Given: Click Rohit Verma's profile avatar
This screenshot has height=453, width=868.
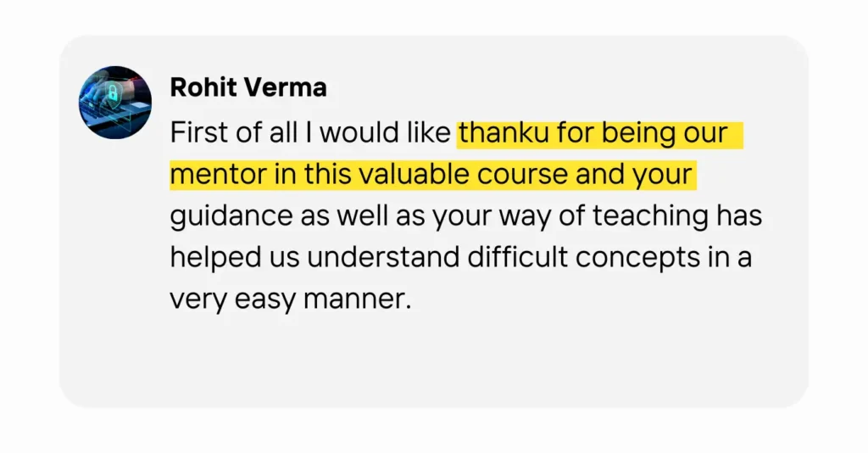Looking at the screenshot, I should coord(115,103).
